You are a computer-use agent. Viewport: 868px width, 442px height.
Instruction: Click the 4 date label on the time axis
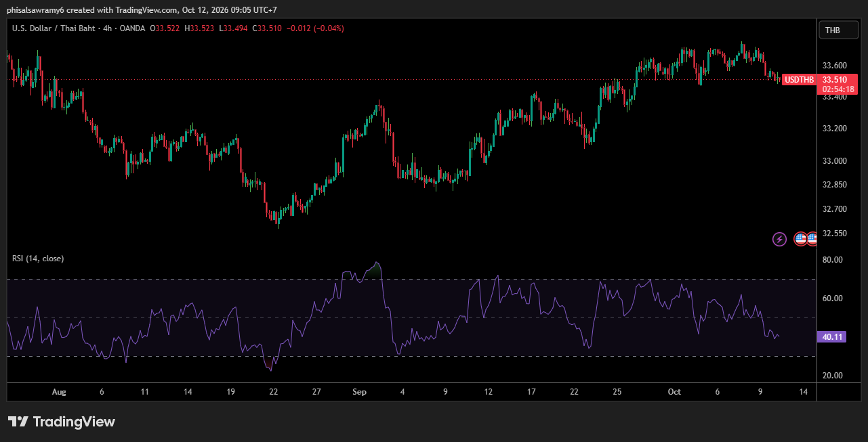coord(402,392)
